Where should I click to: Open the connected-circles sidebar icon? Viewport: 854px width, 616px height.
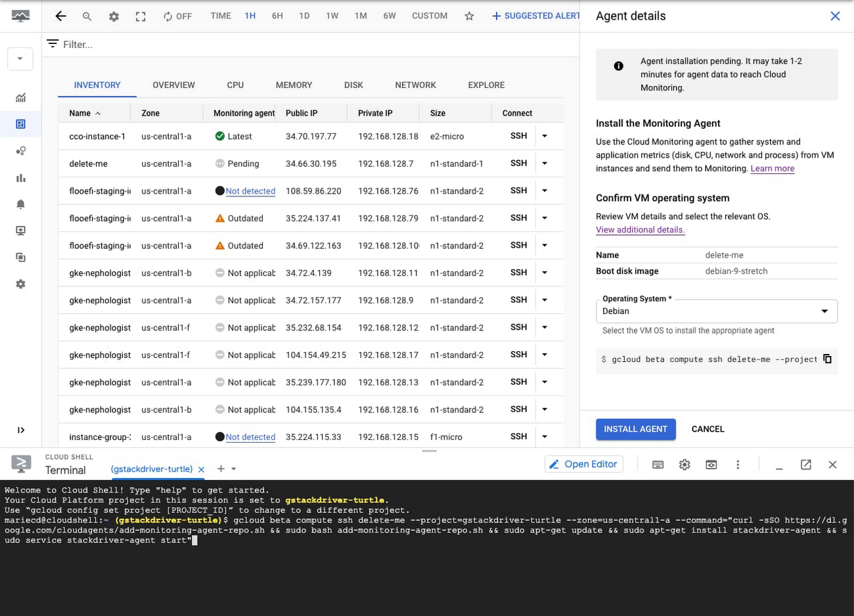(20, 151)
